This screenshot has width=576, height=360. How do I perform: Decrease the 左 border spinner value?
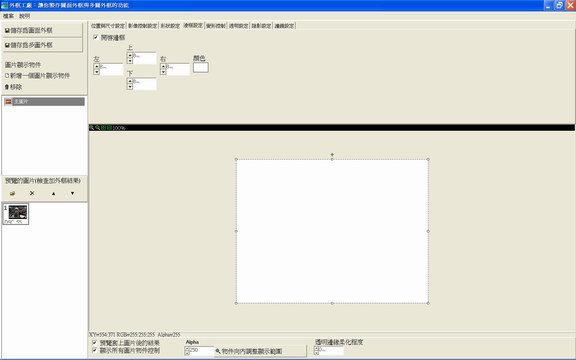[x=97, y=72]
